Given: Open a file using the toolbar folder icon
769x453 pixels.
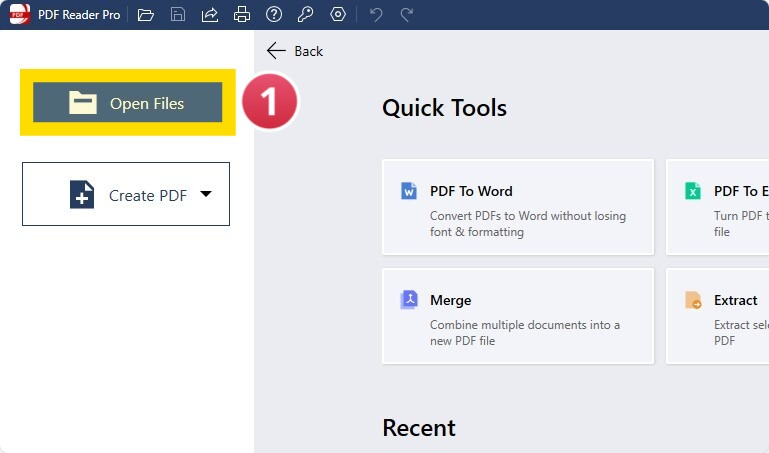Looking at the screenshot, I should (146, 15).
